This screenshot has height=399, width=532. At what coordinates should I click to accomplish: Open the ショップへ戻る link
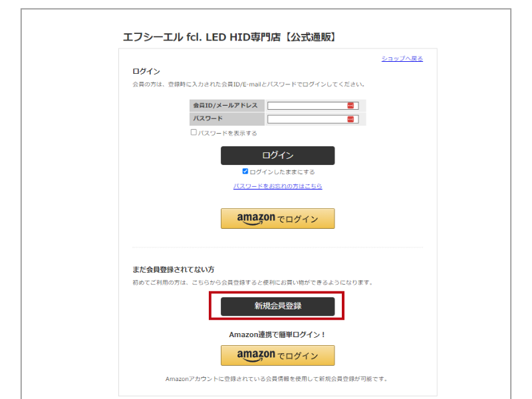[402, 59]
